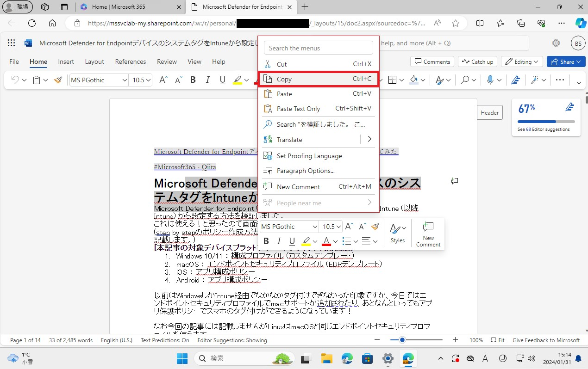This screenshot has height=369, width=588.
Task: Click the document comment marker icon
Action: (454, 181)
